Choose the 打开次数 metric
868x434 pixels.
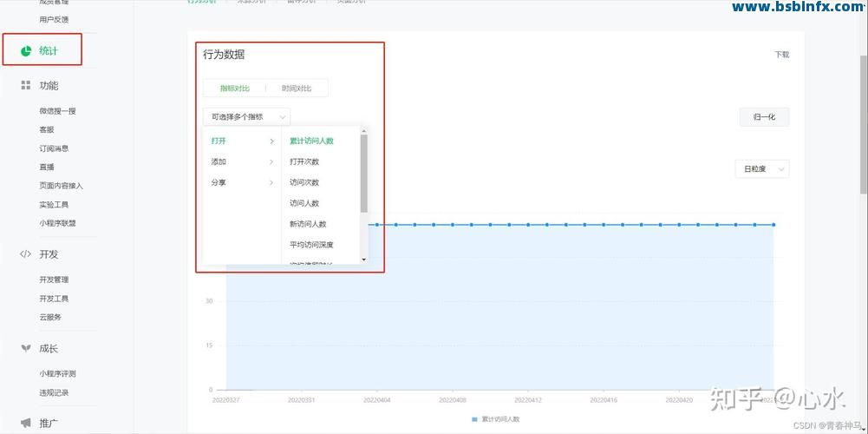pos(304,161)
